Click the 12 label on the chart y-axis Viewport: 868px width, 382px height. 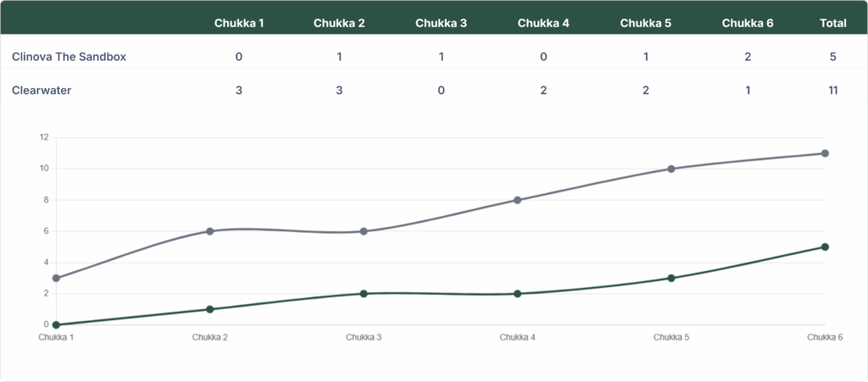pyautogui.click(x=44, y=137)
